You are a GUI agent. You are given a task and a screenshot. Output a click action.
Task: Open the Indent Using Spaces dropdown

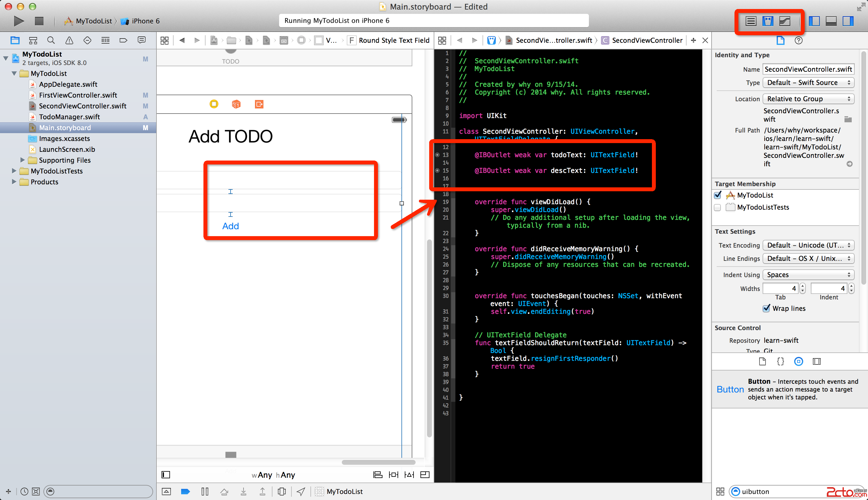[x=808, y=274]
